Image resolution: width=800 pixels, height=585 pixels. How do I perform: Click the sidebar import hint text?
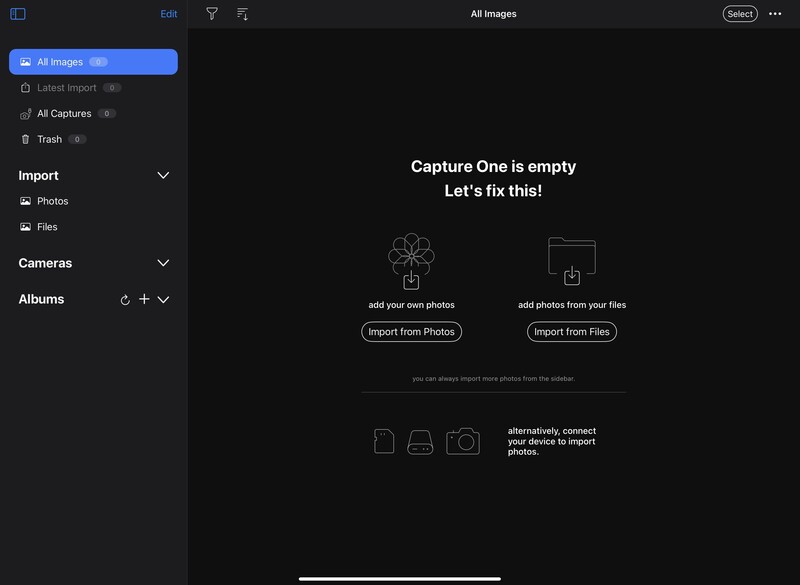coord(493,378)
